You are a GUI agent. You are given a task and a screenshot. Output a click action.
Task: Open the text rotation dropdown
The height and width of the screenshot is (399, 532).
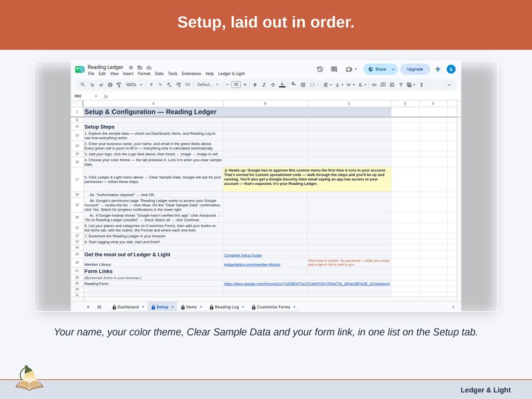(x=362, y=85)
